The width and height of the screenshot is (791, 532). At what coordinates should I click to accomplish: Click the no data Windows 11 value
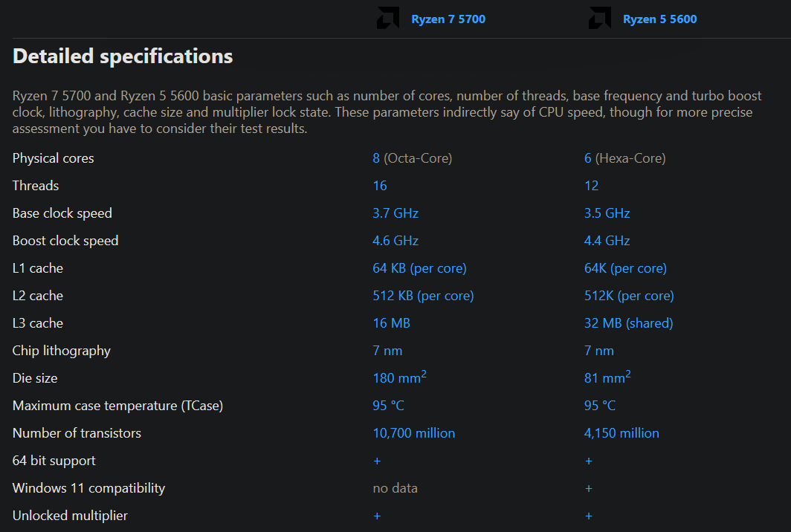395,488
